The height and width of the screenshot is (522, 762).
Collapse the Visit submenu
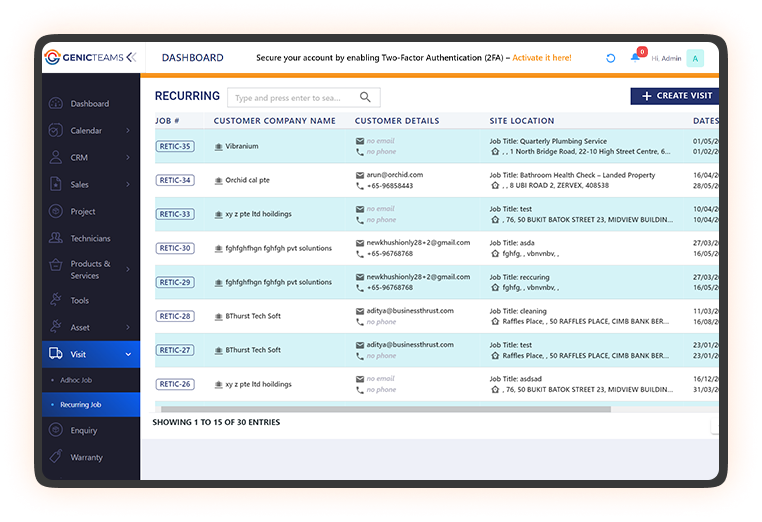(128, 355)
